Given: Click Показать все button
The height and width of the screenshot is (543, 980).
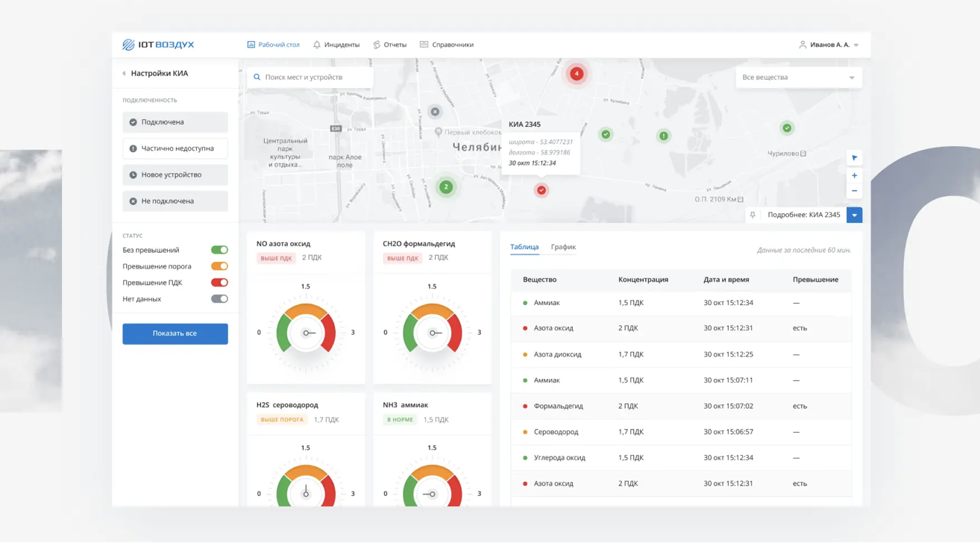Looking at the screenshot, I should click(175, 333).
